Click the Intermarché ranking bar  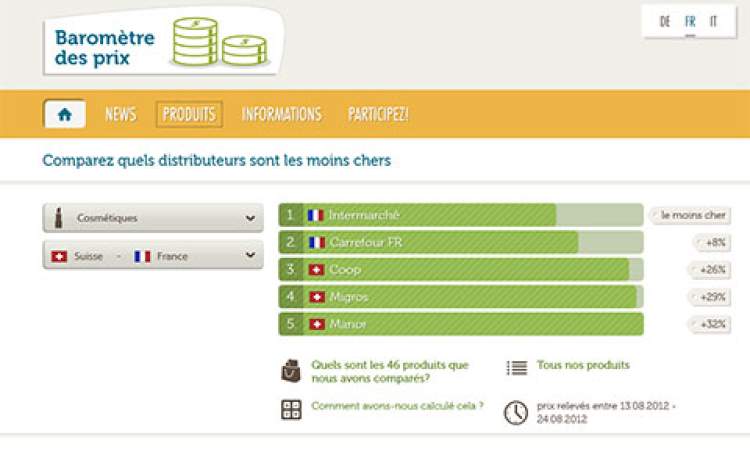point(461,215)
